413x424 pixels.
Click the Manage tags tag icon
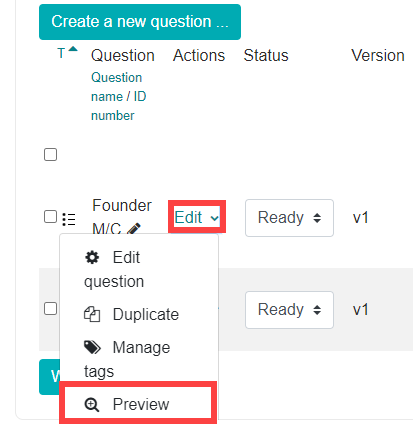coord(92,347)
